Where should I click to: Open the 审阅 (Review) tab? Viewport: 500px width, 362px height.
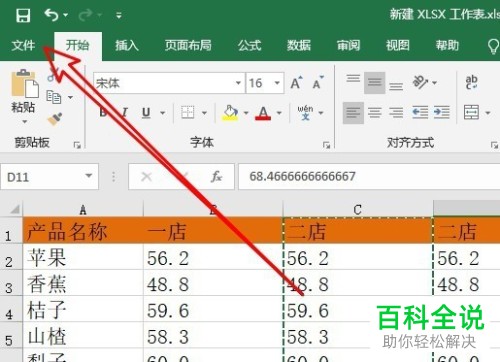tap(348, 45)
